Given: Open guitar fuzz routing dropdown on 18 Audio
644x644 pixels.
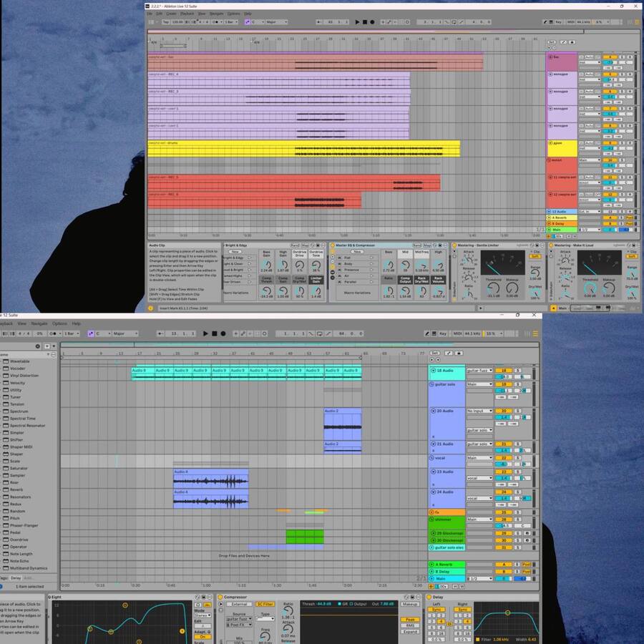Looking at the screenshot, I should click(x=479, y=371).
